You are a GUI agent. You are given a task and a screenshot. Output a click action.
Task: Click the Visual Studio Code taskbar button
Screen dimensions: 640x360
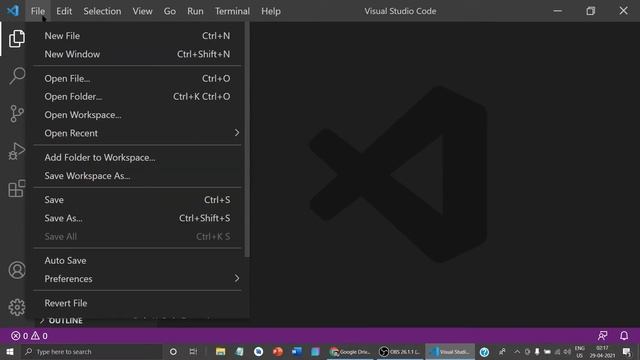(x=450, y=351)
